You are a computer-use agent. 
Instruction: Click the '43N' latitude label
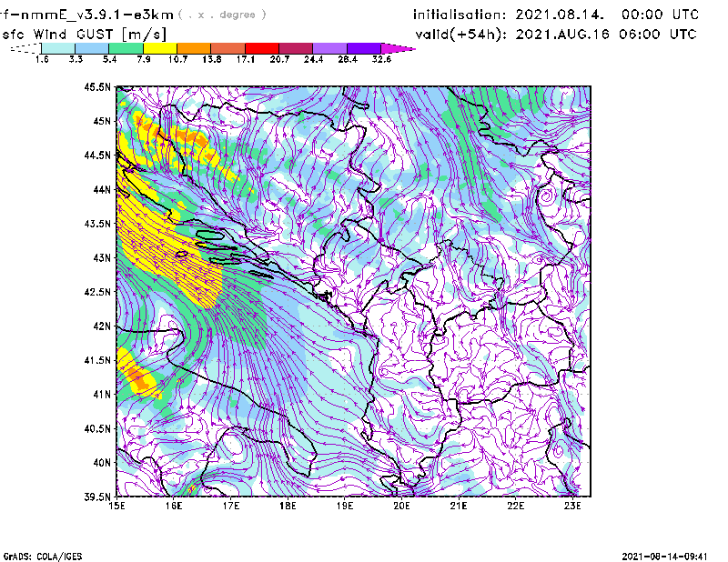click(102, 257)
